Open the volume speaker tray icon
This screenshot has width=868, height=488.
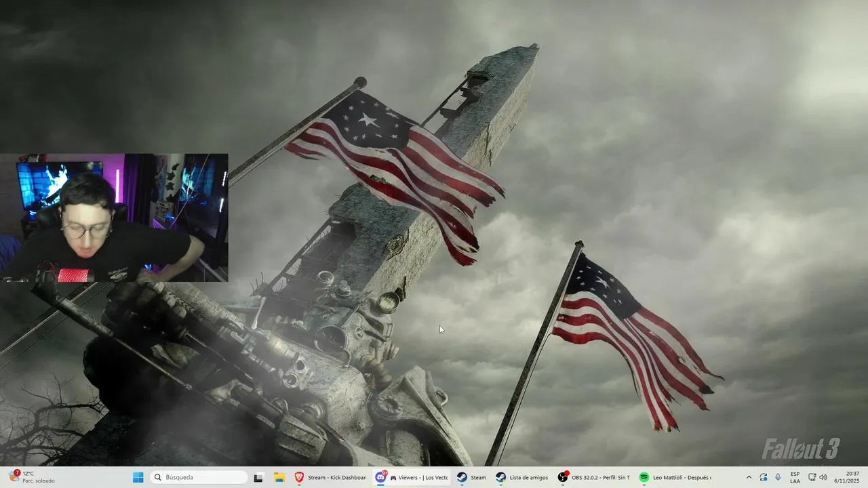tap(823, 477)
